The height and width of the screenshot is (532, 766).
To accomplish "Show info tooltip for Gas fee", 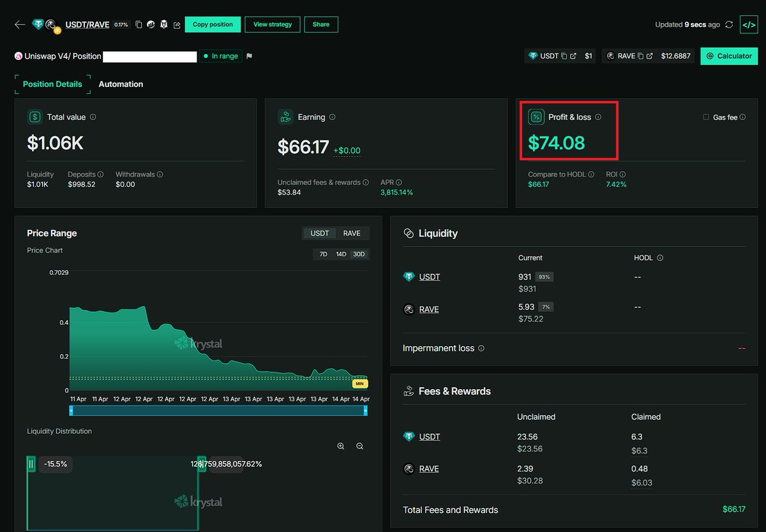I will coord(742,117).
